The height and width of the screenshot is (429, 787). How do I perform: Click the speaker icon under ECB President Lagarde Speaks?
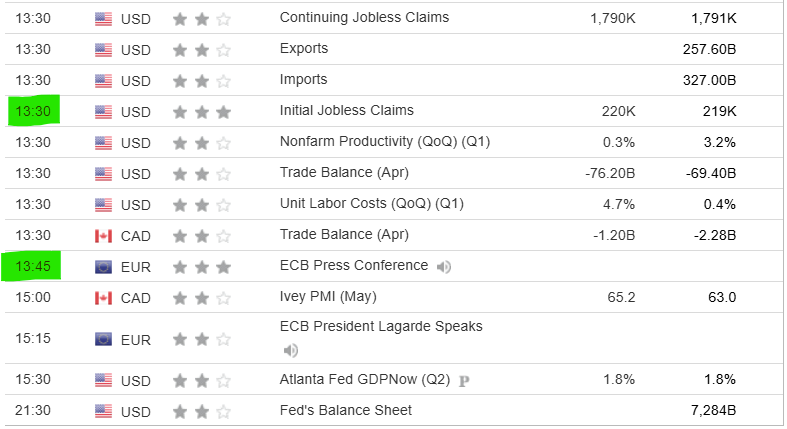click(291, 350)
